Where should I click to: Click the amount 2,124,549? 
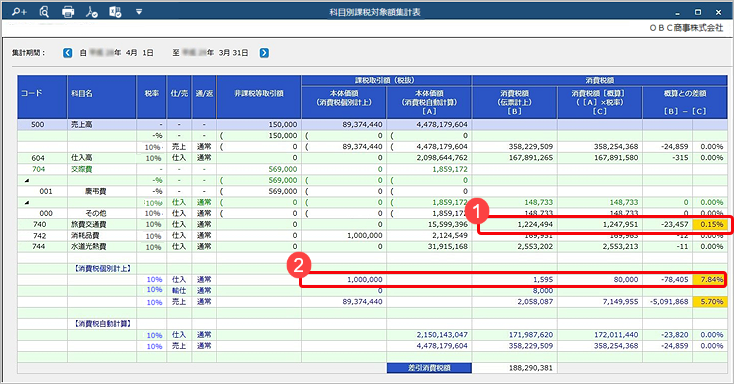click(450, 236)
